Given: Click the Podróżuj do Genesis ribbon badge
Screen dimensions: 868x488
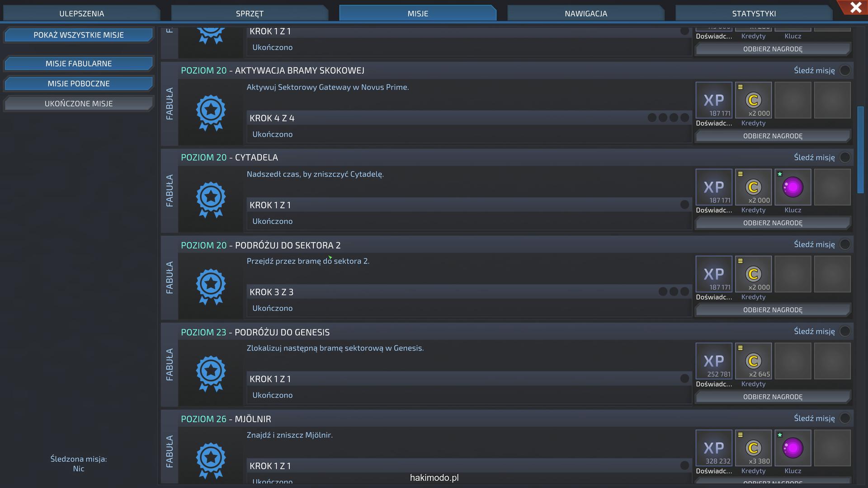Looking at the screenshot, I should click(x=211, y=373).
